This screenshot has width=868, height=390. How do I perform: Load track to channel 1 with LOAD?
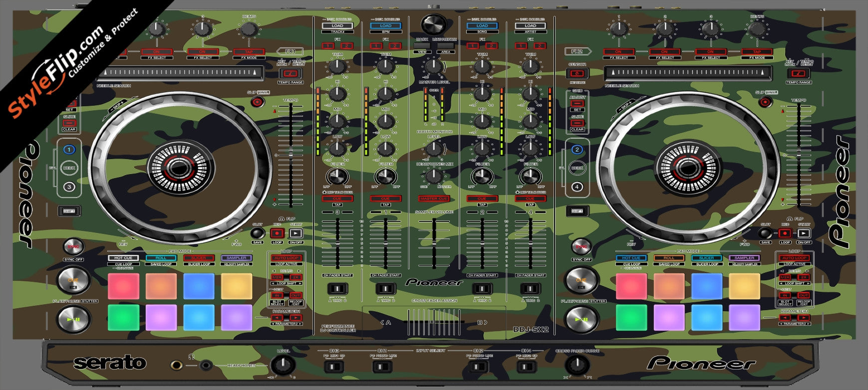click(386, 25)
